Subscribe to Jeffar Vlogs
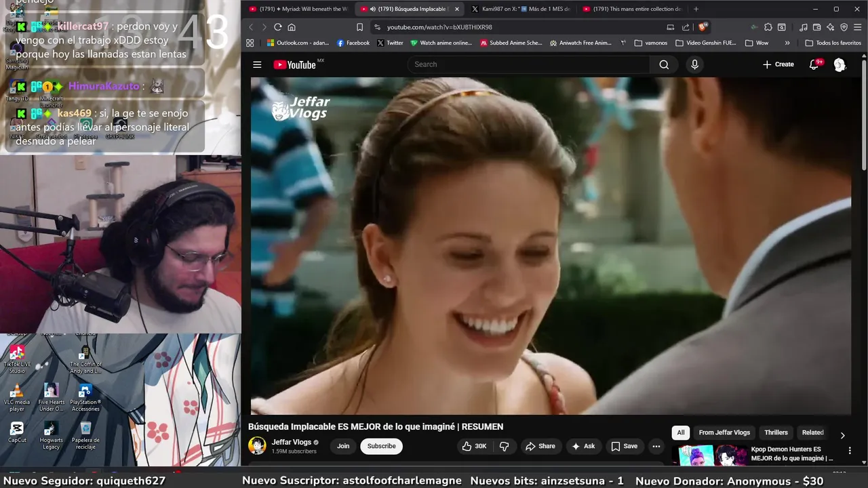 [x=381, y=446]
